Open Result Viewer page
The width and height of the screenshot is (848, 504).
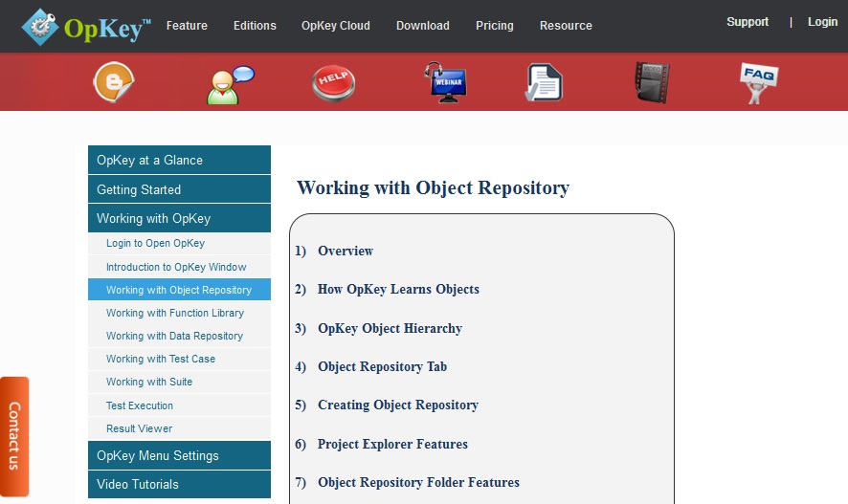pos(180,428)
